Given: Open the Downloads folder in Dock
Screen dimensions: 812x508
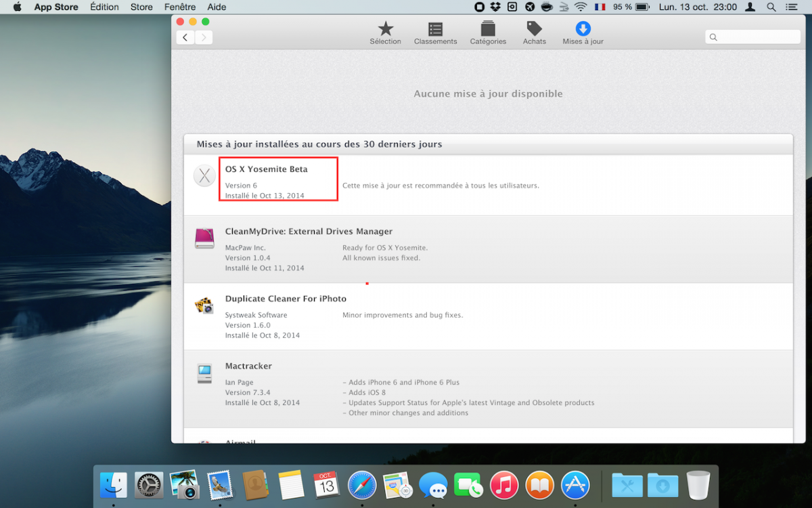Looking at the screenshot, I should click(x=662, y=485).
